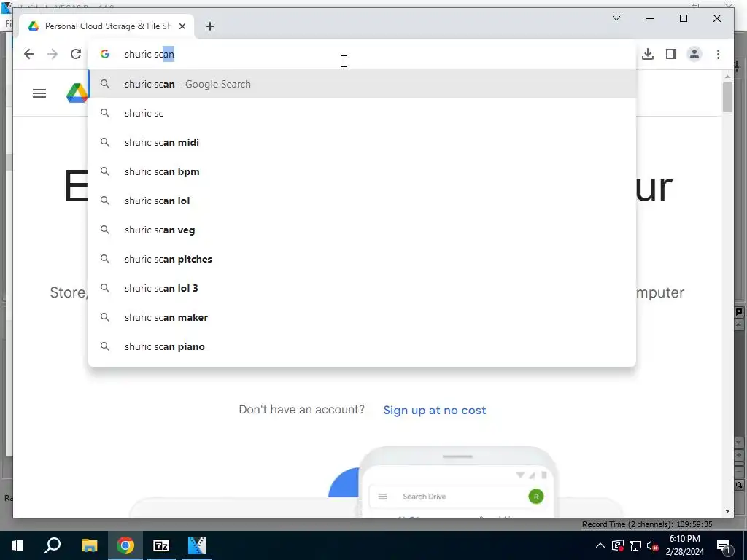Pick the 'shuric scan pitches' suggestion

point(362,259)
